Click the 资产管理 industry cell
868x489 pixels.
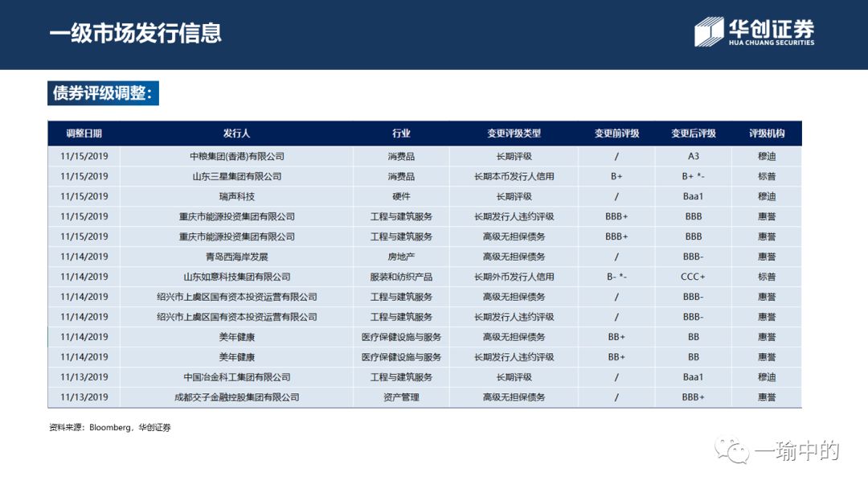401,397
